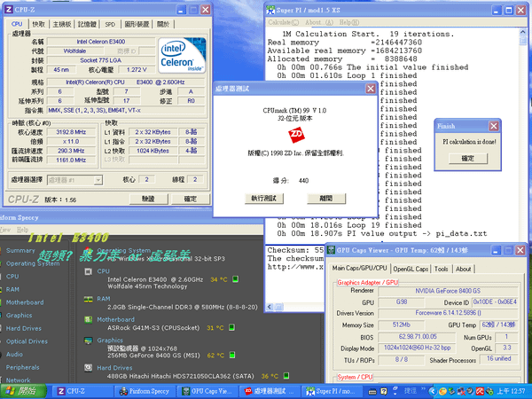Open the SPD tab in CPU-Z
The width and height of the screenshot is (532, 399).
pyautogui.click(x=110, y=25)
